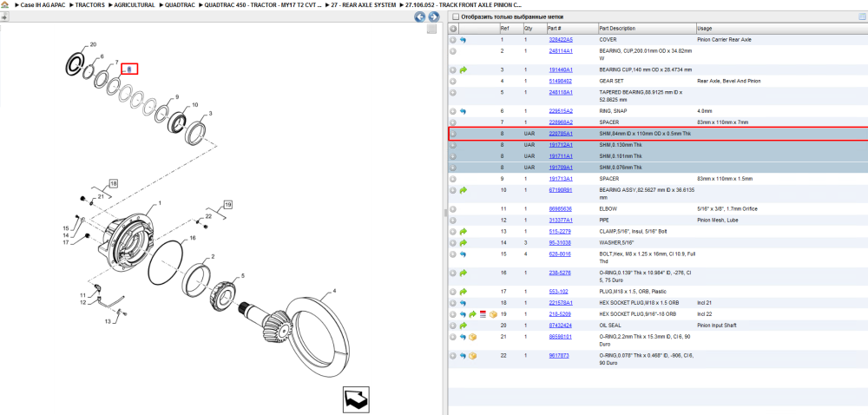
Task: Add ELBOW using its round button
Action: point(453,209)
